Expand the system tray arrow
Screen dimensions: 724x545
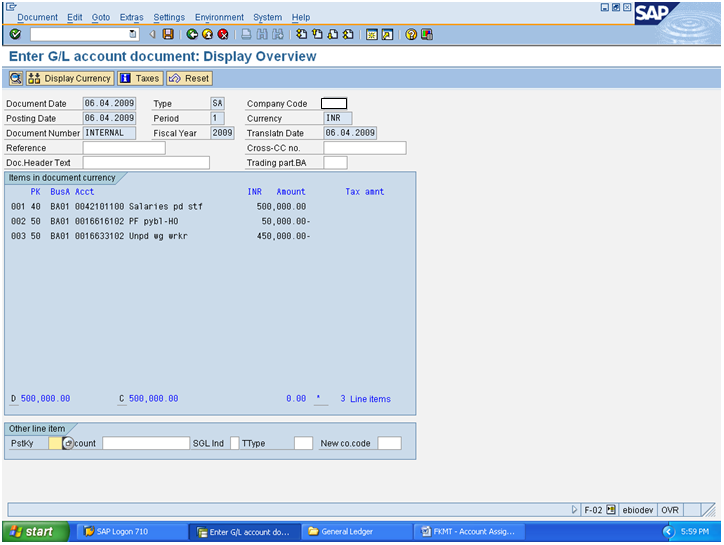pyautogui.click(x=668, y=532)
